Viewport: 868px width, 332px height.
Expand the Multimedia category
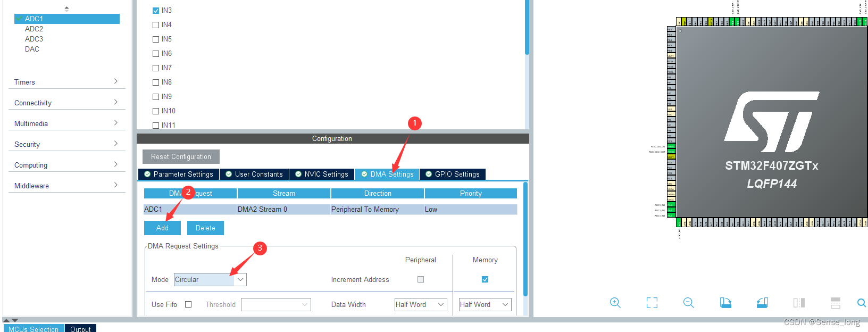coord(67,123)
